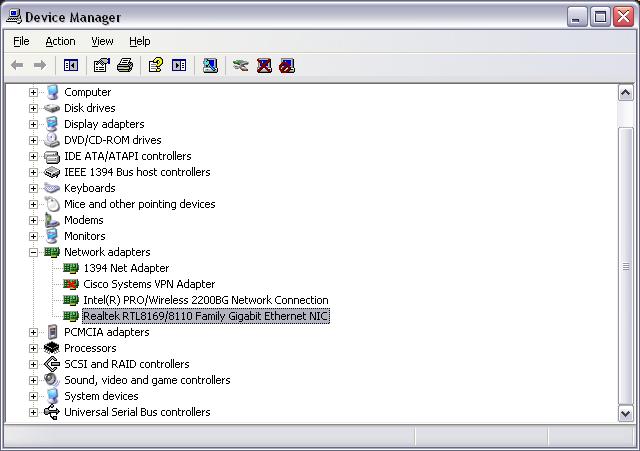Viewport: 640px width, 451px height.
Task: Select Intel(R) PRO/Wireless 2200BG Network Connection
Action: coord(206,300)
